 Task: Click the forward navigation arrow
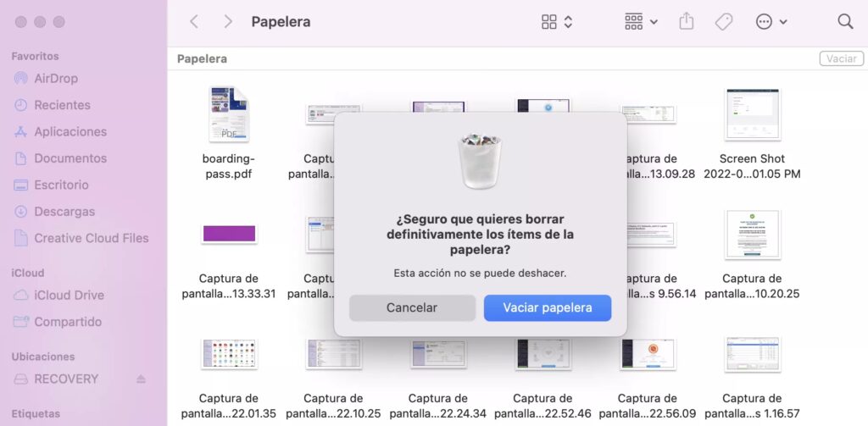(x=227, y=22)
